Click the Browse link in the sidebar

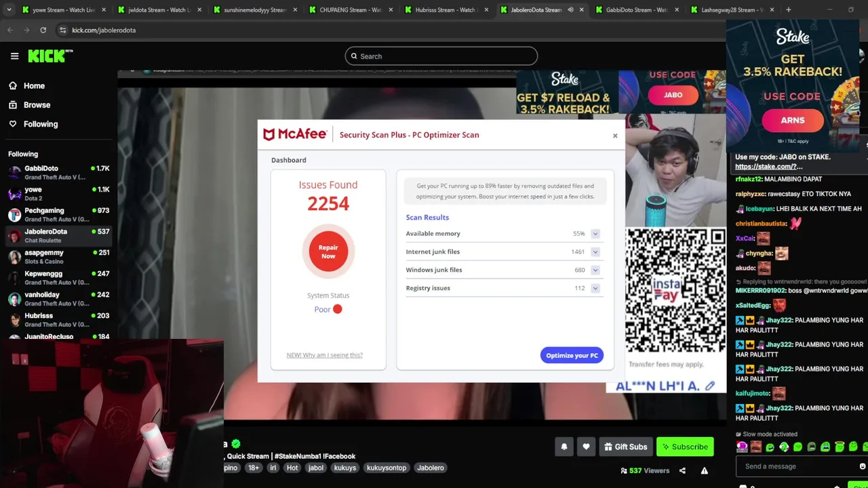point(37,105)
